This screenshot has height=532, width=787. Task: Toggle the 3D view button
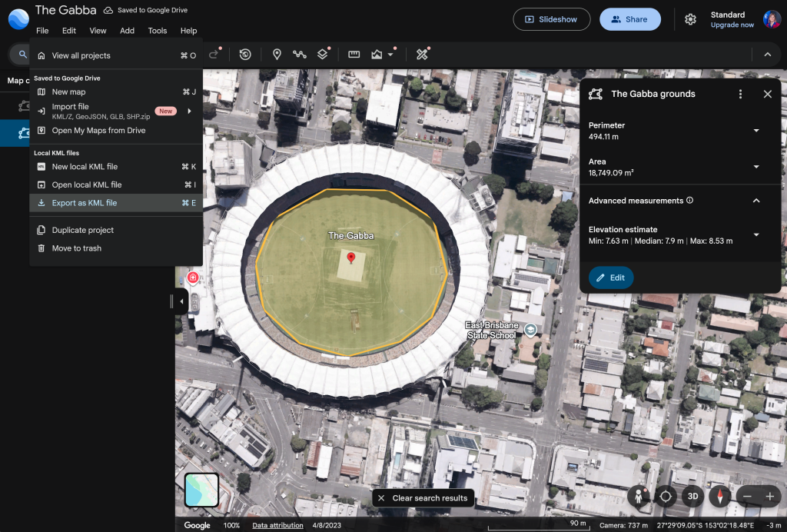[x=692, y=496]
